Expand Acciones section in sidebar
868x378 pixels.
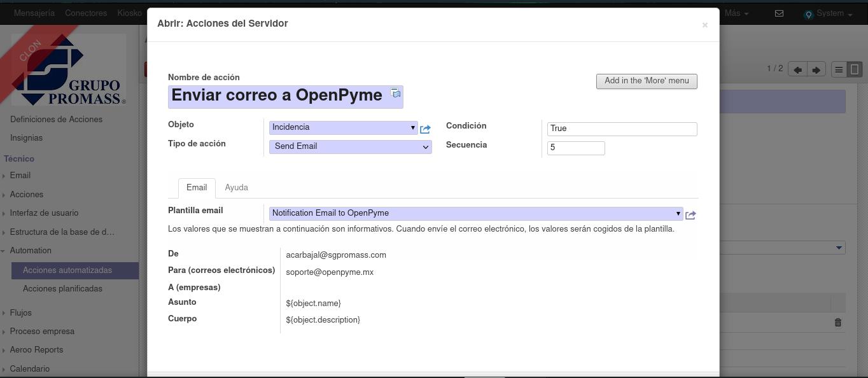click(x=26, y=194)
